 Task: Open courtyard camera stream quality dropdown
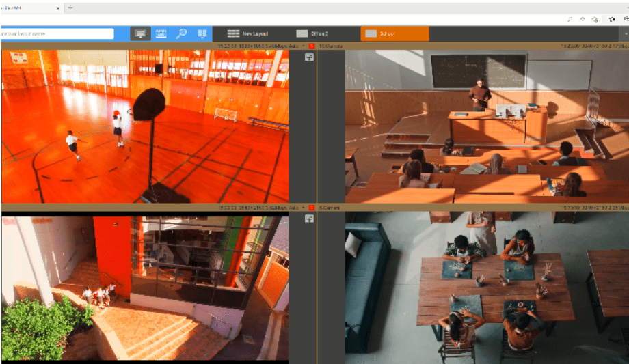click(x=303, y=207)
